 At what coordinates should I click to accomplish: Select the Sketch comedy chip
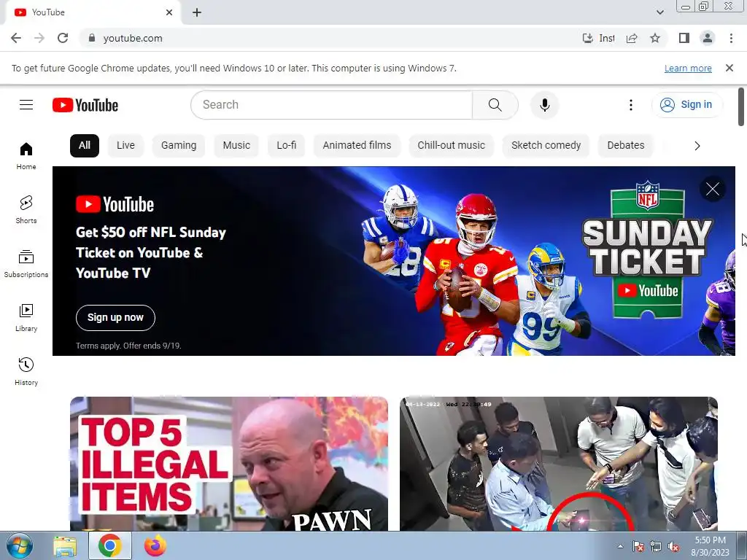546,146
